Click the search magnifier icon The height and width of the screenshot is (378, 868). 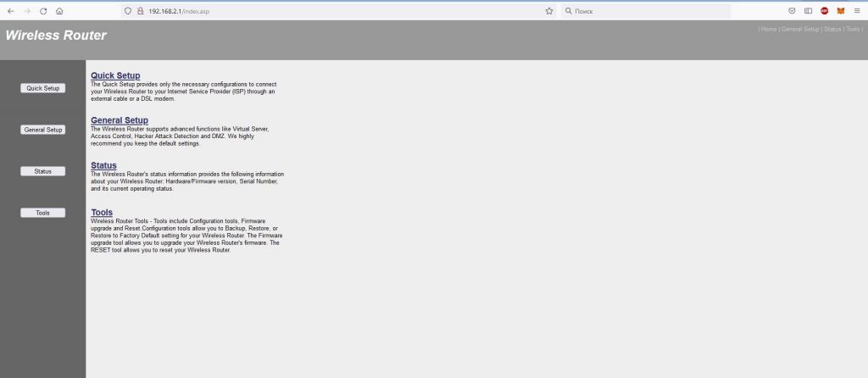tap(568, 11)
